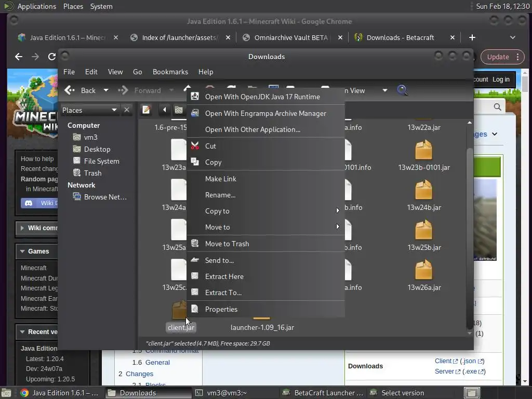Image resolution: width=532 pixels, height=399 pixels.
Task: Select the 13w23b-0101.jar file
Action: [424, 156]
